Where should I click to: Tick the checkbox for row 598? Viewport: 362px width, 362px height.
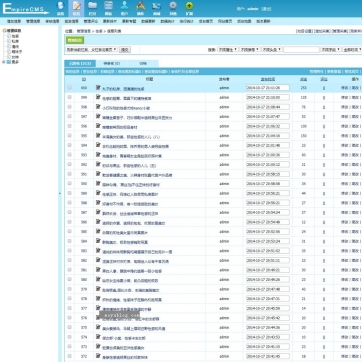(69, 107)
